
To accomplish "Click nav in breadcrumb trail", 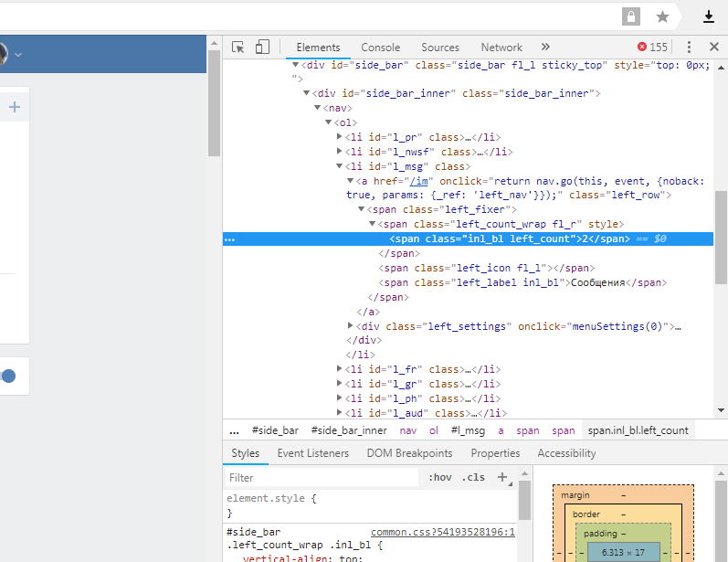I will click(408, 430).
